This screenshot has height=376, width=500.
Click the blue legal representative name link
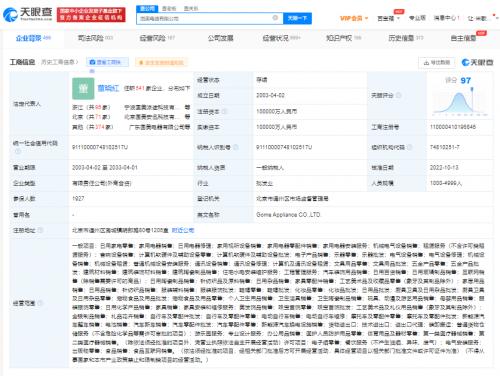(108, 88)
